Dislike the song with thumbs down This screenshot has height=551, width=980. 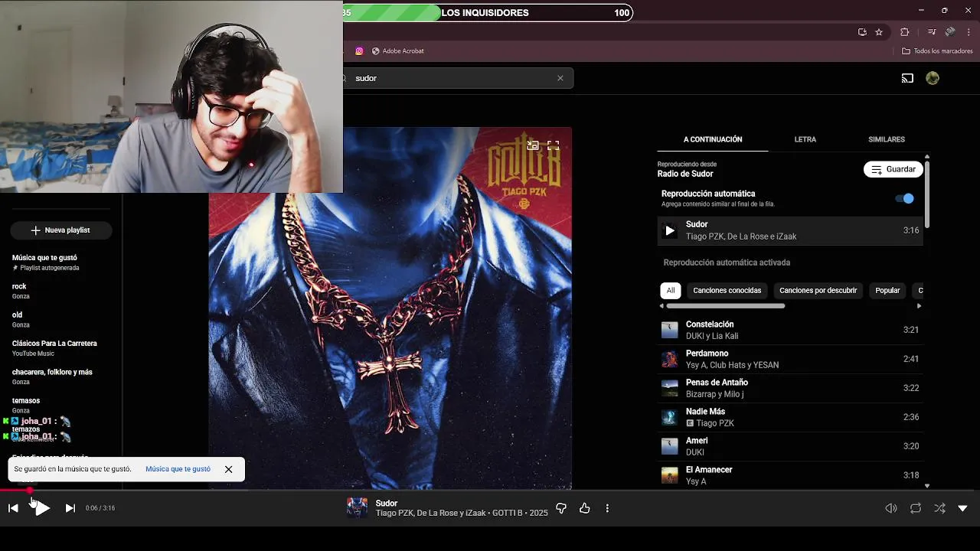tap(561, 508)
